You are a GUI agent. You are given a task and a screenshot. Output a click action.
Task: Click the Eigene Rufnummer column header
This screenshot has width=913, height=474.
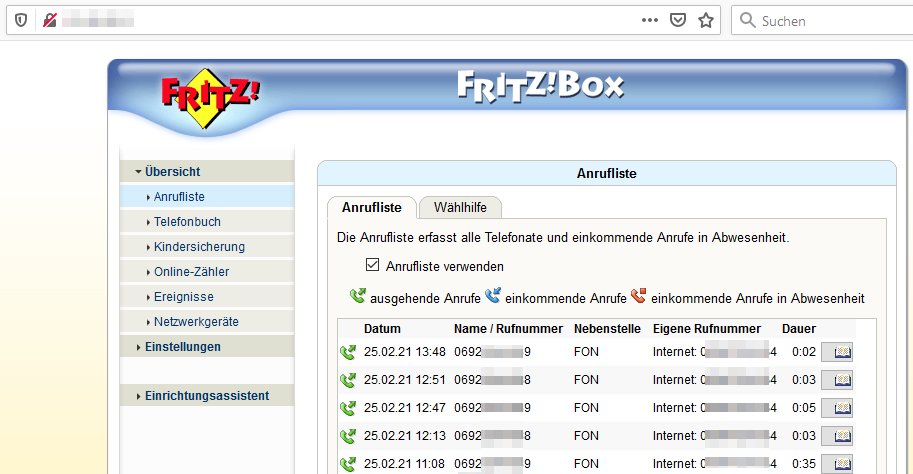click(x=707, y=328)
